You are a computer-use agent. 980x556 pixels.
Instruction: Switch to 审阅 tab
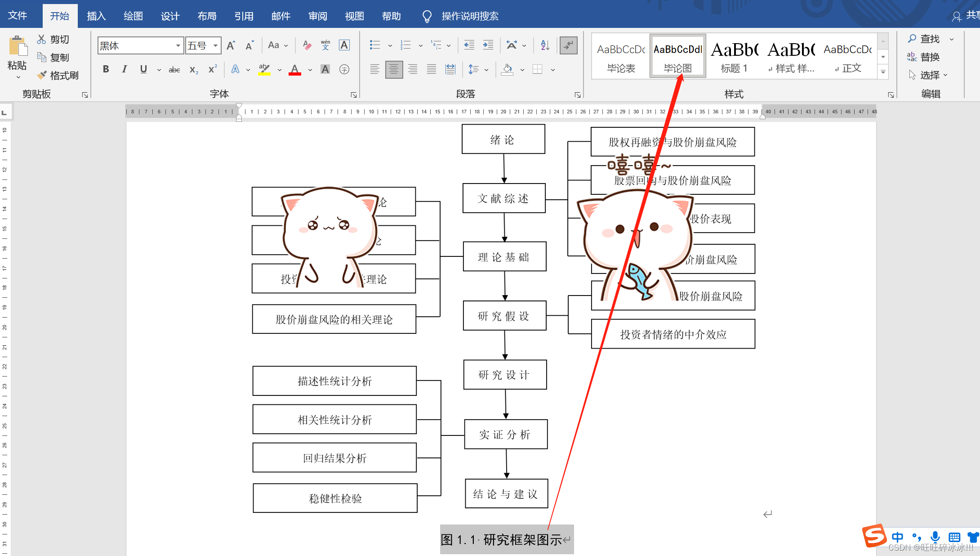click(318, 16)
